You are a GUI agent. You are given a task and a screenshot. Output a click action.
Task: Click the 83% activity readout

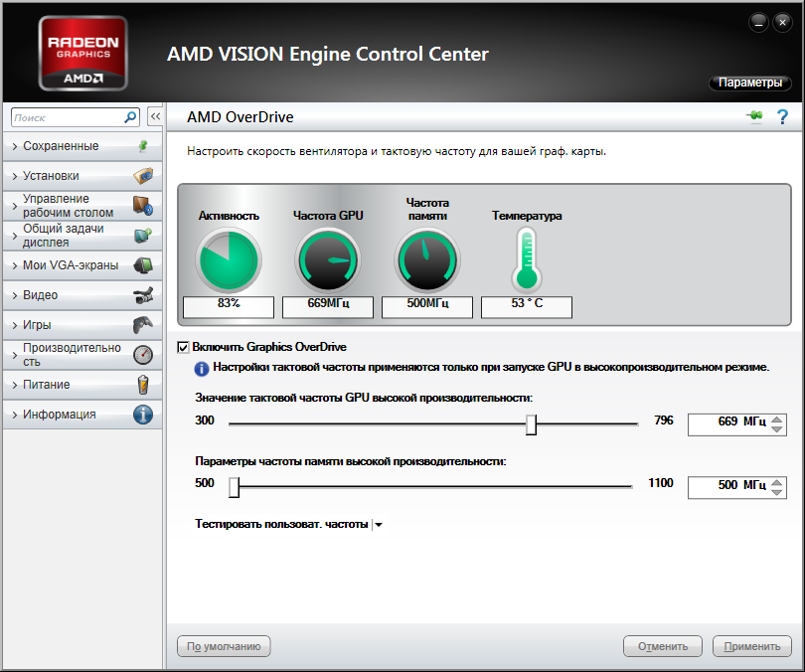pyautogui.click(x=229, y=307)
